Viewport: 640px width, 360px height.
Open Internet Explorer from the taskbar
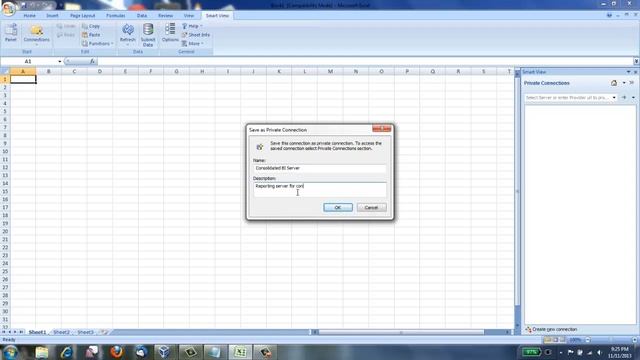tap(67, 352)
